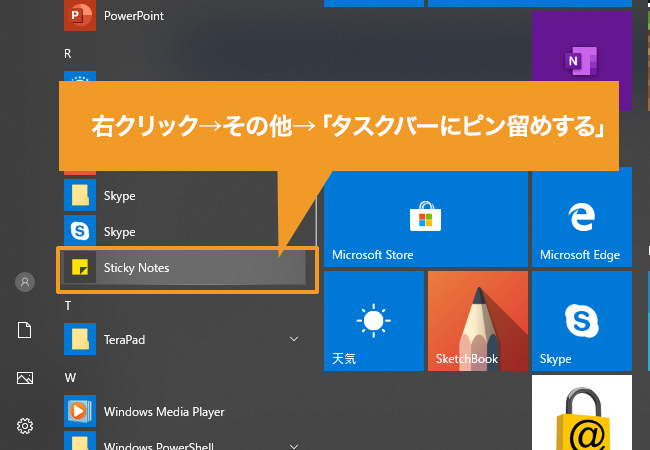Click the user account icon in left rail
The width and height of the screenshot is (650, 450).
(25, 283)
